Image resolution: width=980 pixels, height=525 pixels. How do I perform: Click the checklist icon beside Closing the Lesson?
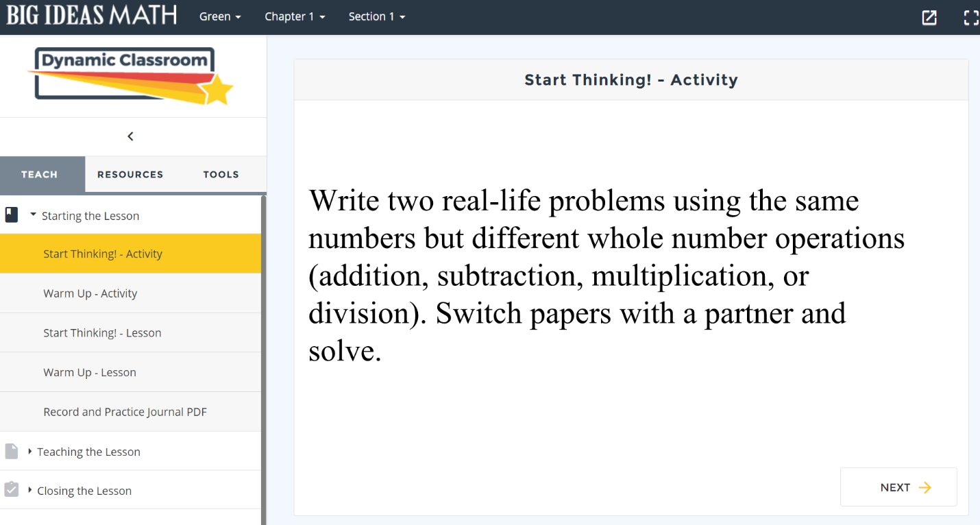12,490
